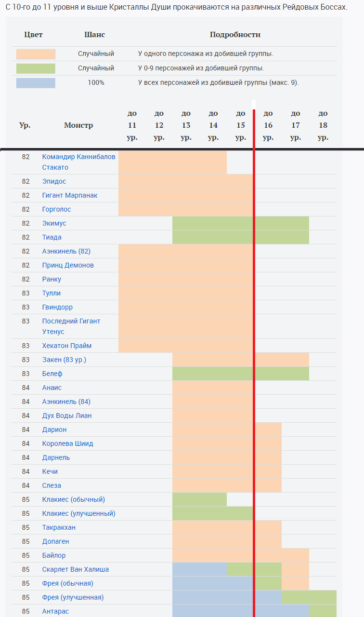Viewport: 364px width, 617px height.
Task: Open the Фрея (улучшенная) link
Action: [73, 597]
